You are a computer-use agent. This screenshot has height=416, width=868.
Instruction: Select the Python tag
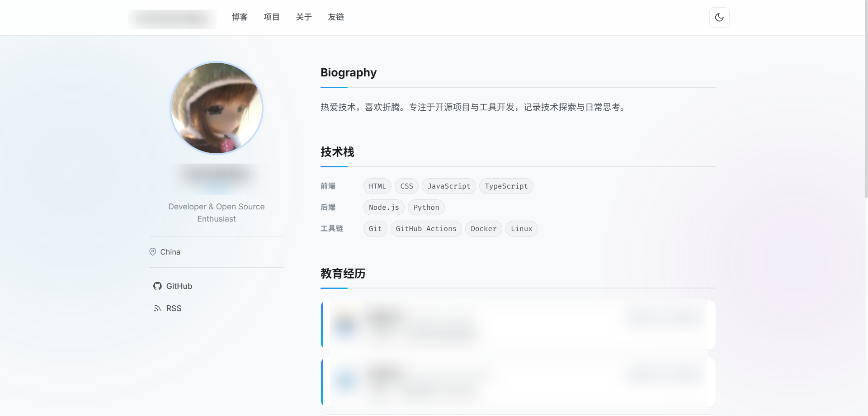pyautogui.click(x=426, y=208)
